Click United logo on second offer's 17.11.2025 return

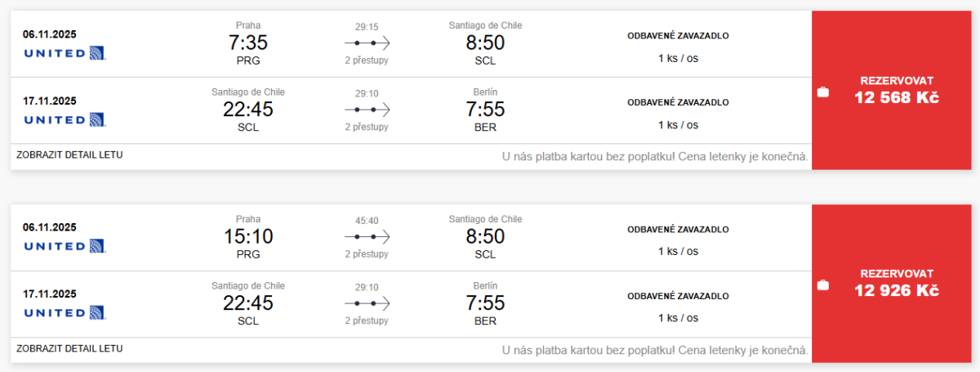coord(65,313)
